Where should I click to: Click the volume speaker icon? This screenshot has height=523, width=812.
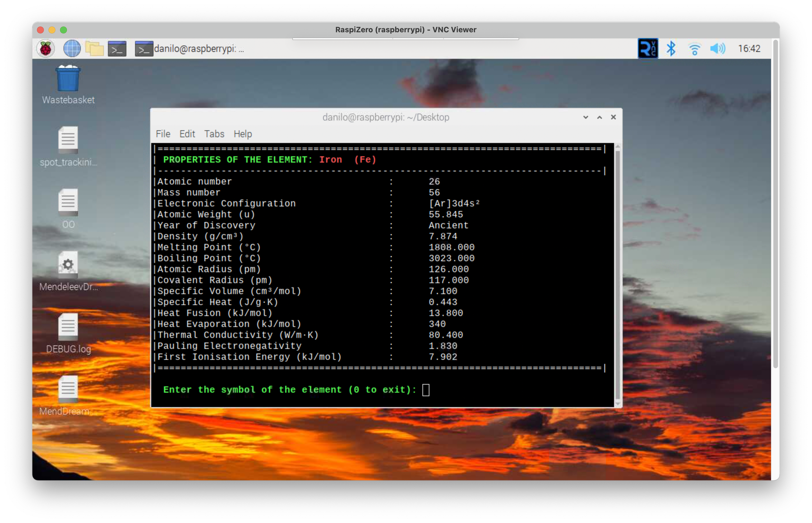pos(717,49)
